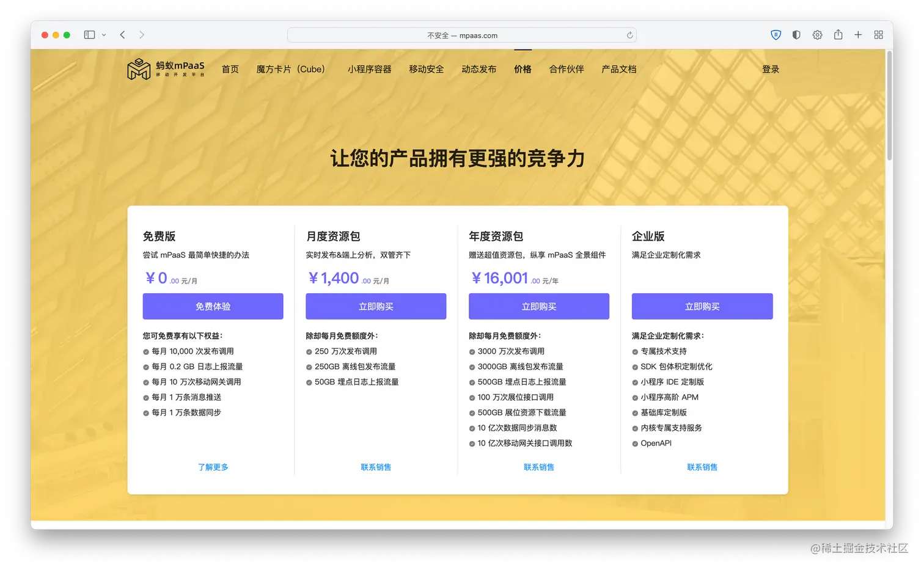The height and width of the screenshot is (570, 924).
Task: Open the 首页 nav item
Action: [230, 69]
